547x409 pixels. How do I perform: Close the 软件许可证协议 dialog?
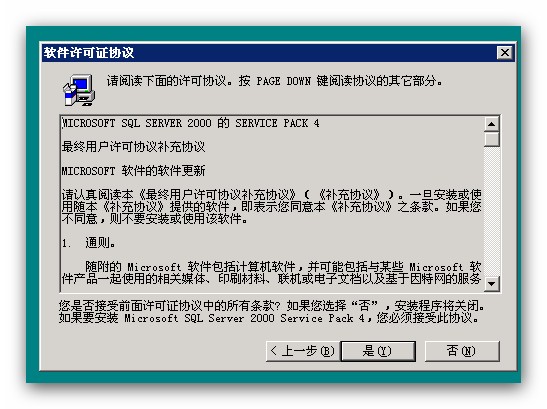click(x=504, y=53)
